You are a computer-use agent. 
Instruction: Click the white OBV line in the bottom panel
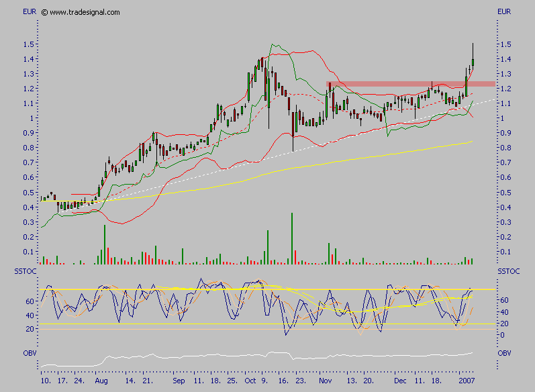tap(256, 358)
